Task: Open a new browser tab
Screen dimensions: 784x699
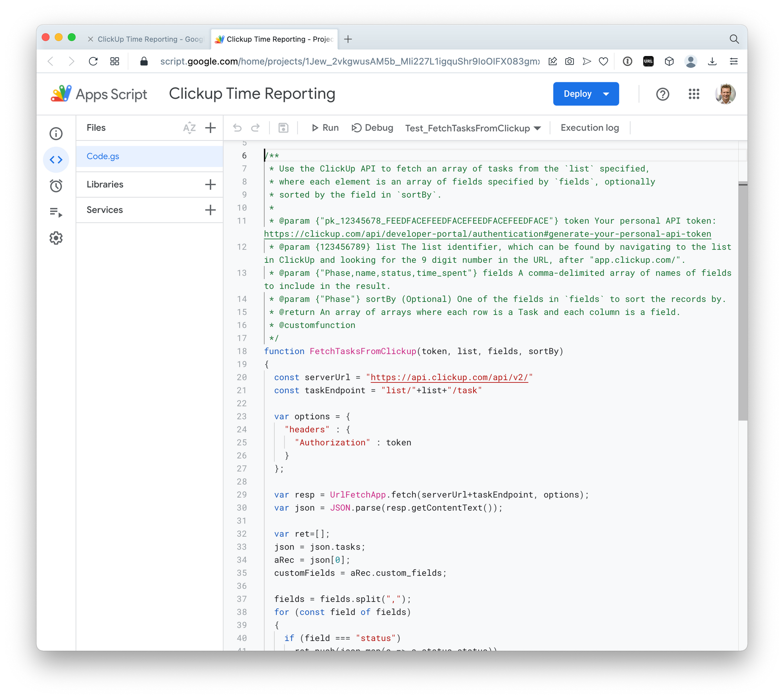Action: [348, 39]
